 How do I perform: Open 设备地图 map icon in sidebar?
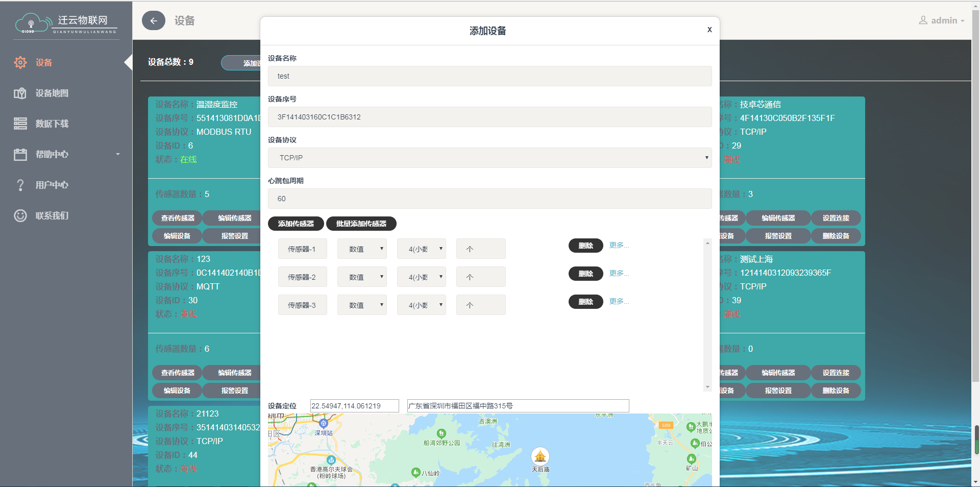20,93
